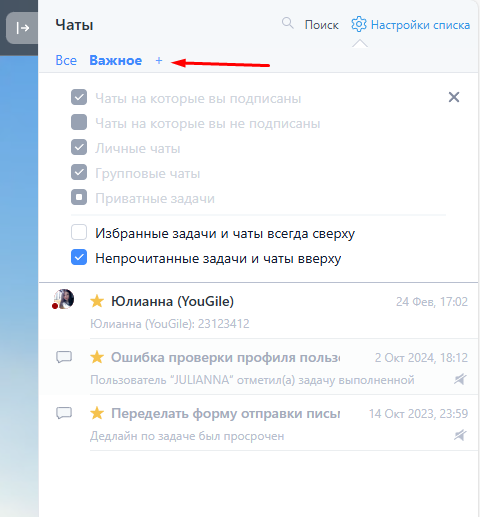
Task: Click muted icon on Переделать форму отправки chat
Action: 460,435
